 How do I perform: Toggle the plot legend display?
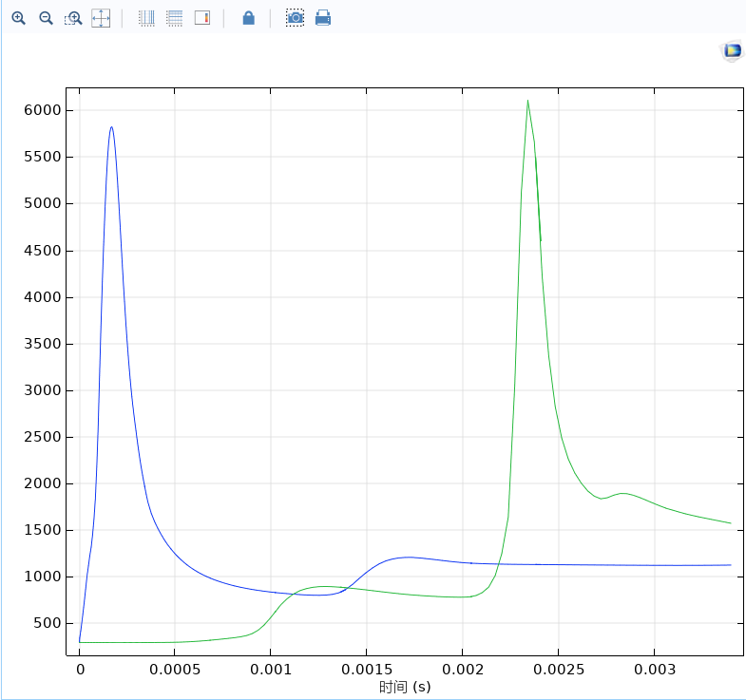(x=201, y=18)
